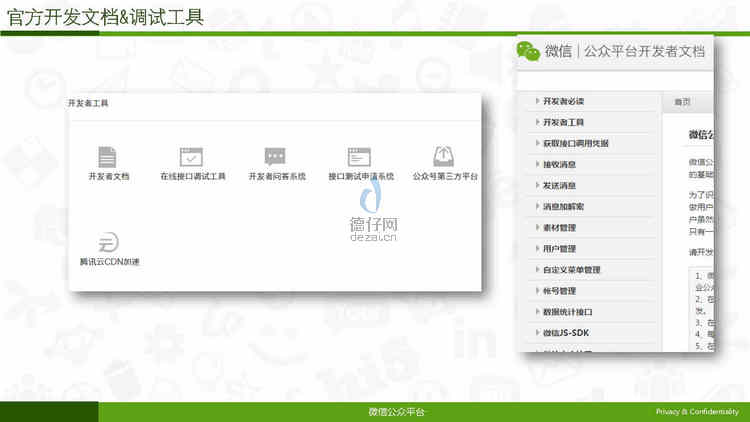The width and height of the screenshot is (750, 422).
Task: Expand the 接收消息 section arrow
Action: tap(537, 164)
